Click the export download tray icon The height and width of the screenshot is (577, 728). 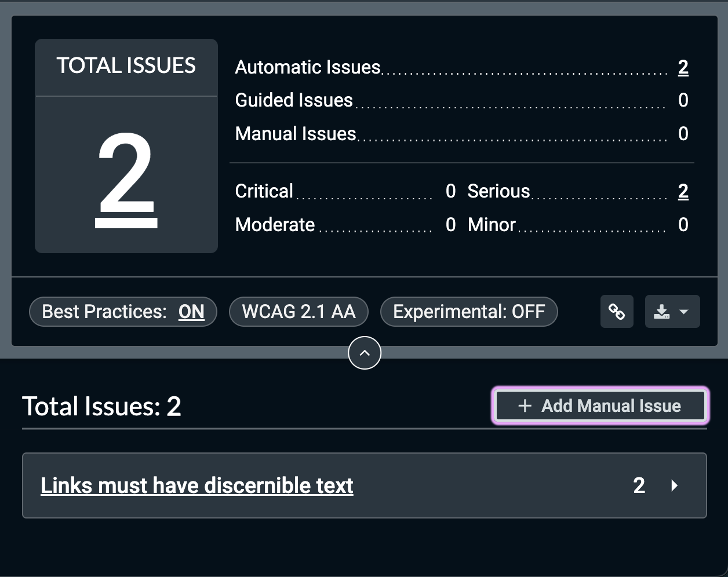coord(662,312)
